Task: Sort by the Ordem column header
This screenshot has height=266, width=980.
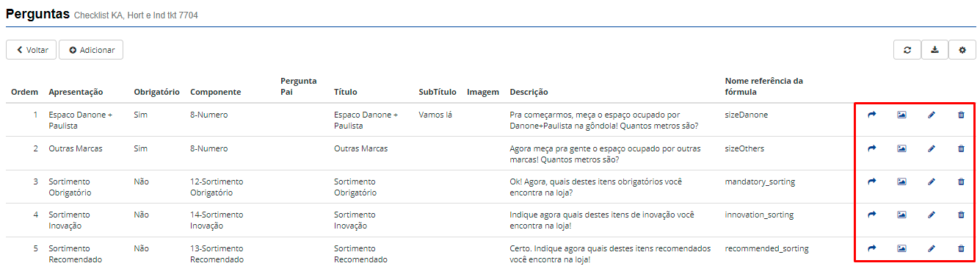Action: point(24,92)
